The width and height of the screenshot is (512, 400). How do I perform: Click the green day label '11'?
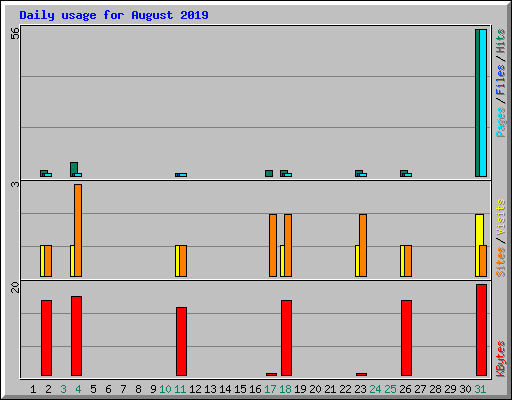(180, 389)
